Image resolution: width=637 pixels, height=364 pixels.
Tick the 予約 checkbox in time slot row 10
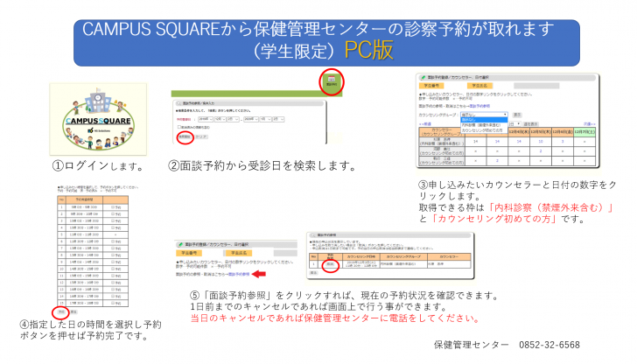(x=113, y=269)
